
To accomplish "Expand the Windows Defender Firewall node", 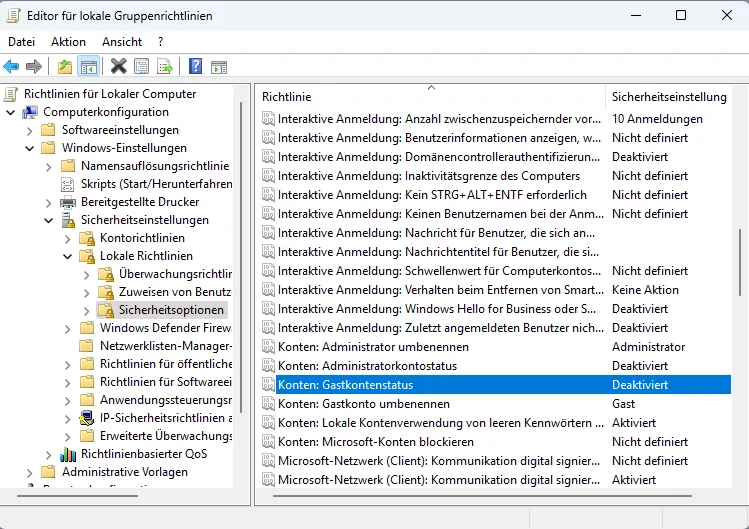I will click(68, 329).
